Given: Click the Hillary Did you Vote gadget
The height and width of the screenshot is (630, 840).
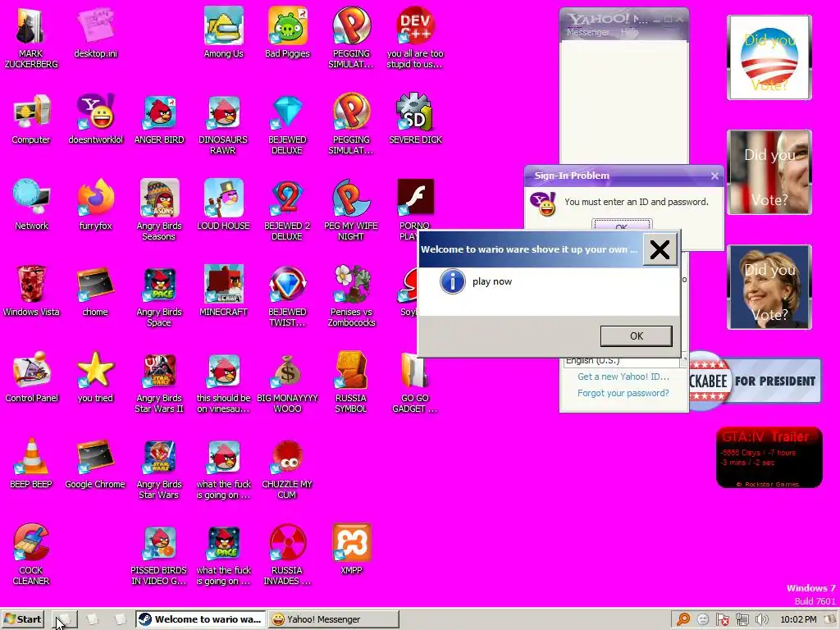Looking at the screenshot, I should click(x=769, y=286).
